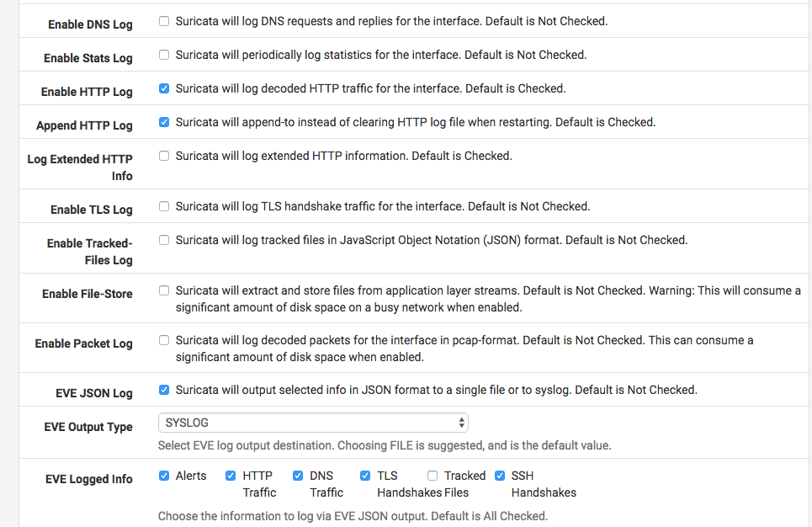812x527 pixels.
Task: Uncheck DNS Traffic in EVE Logged Info
Action: [x=298, y=476]
